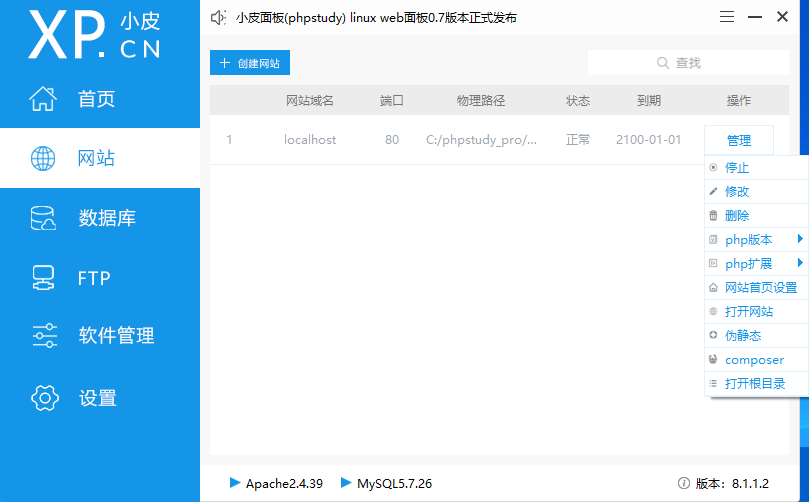The image size is (812, 504).
Task: Click the magnifier search icon
Action: pos(662,63)
